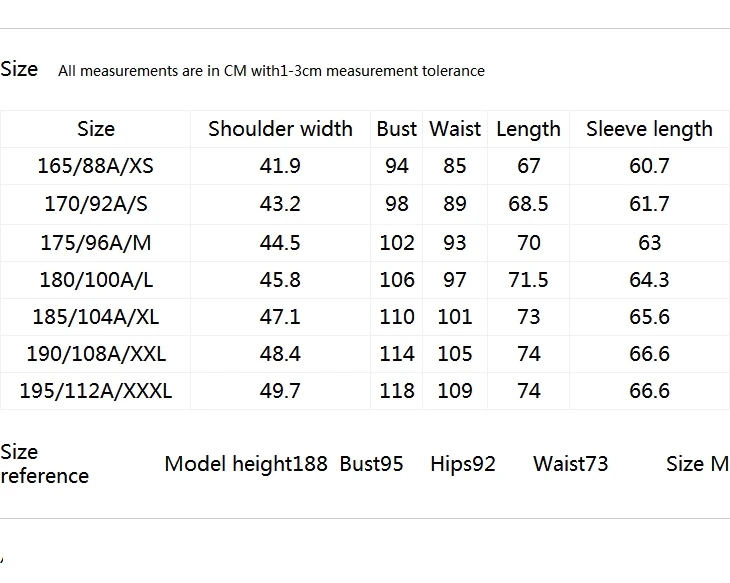
Task: Click the 'Size reference' label
Action: click(x=45, y=464)
